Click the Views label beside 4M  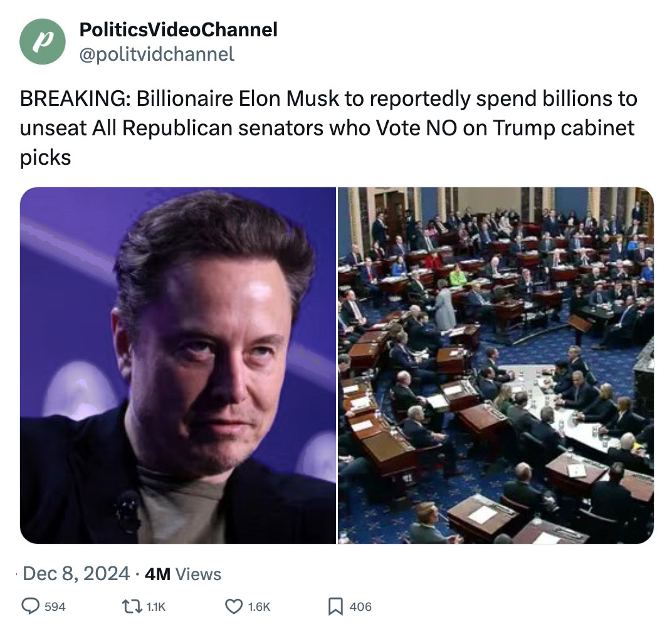(x=199, y=574)
